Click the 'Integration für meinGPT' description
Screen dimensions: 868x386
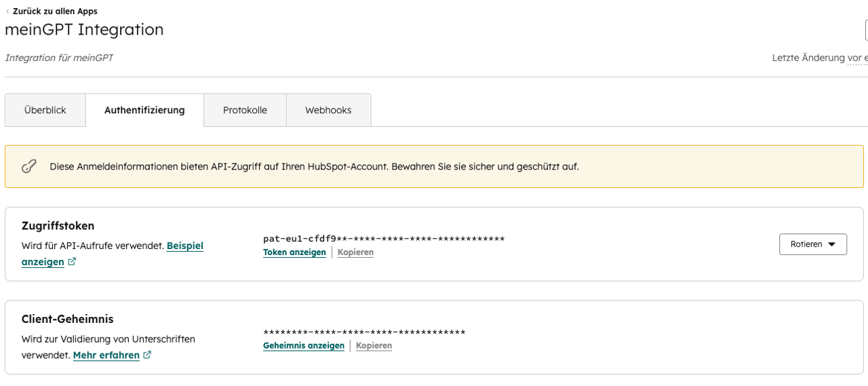click(59, 58)
